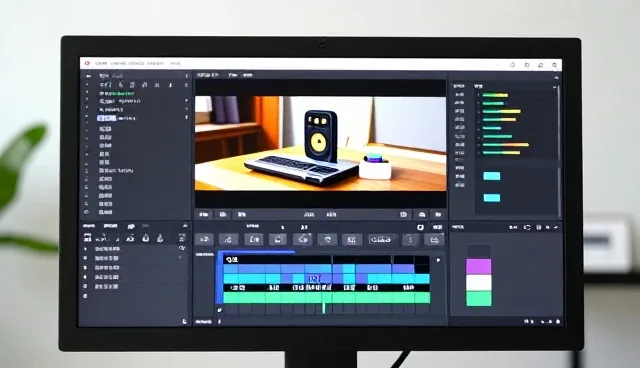
Task: Click the green playhead marker below the audio track
Action: pyautogui.click(x=324, y=308)
